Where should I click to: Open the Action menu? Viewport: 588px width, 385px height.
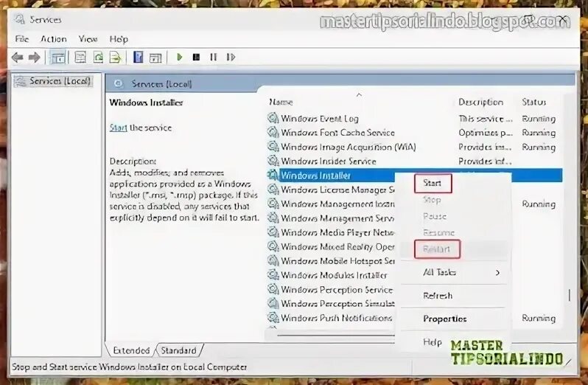point(54,39)
